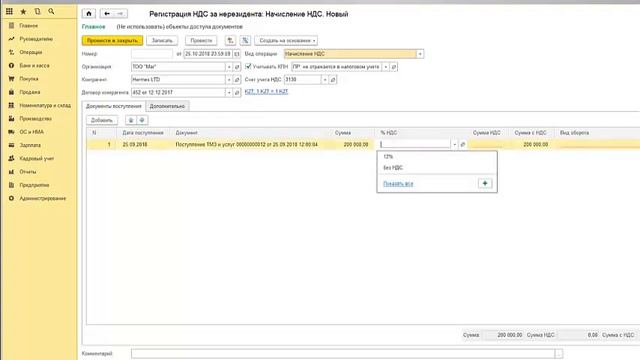Open contract 452 details icon
The height and width of the screenshot is (360, 640).
pos(237,93)
